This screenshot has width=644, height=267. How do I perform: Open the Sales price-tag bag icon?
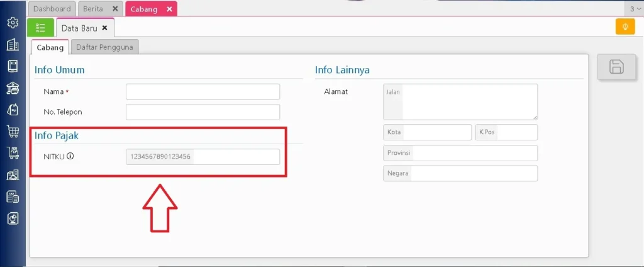[13, 110]
